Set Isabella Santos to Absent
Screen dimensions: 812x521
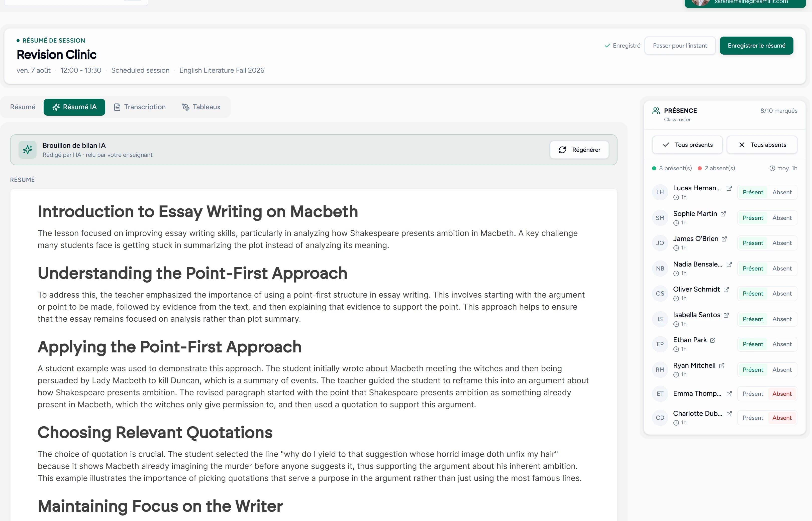[x=782, y=319]
